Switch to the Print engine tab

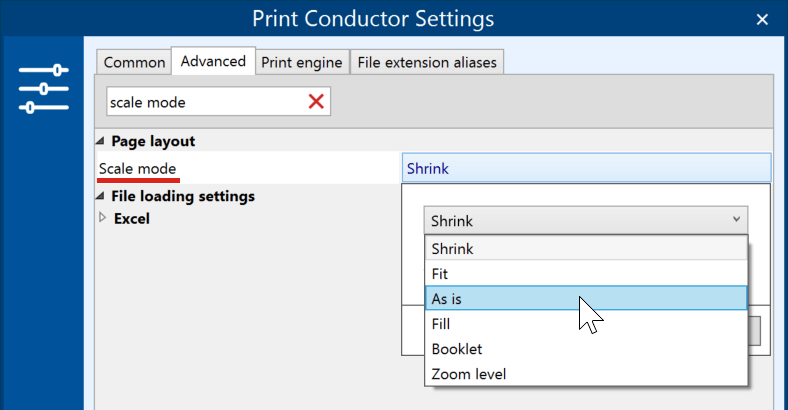302,62
